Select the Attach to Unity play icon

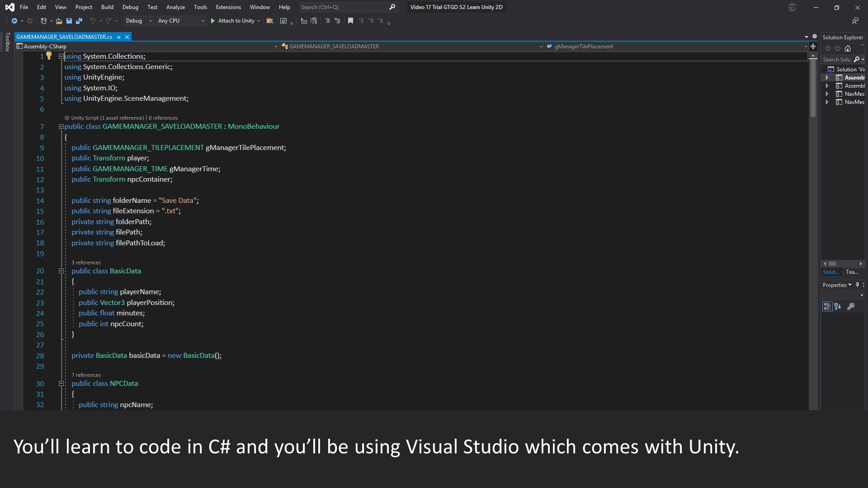[x=213, y=21]
